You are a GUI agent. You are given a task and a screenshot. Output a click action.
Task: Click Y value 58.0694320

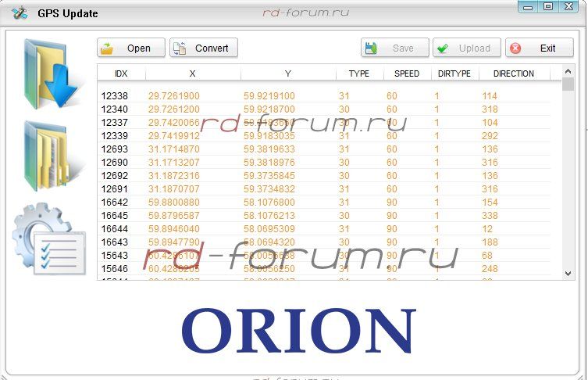point(269,242)
